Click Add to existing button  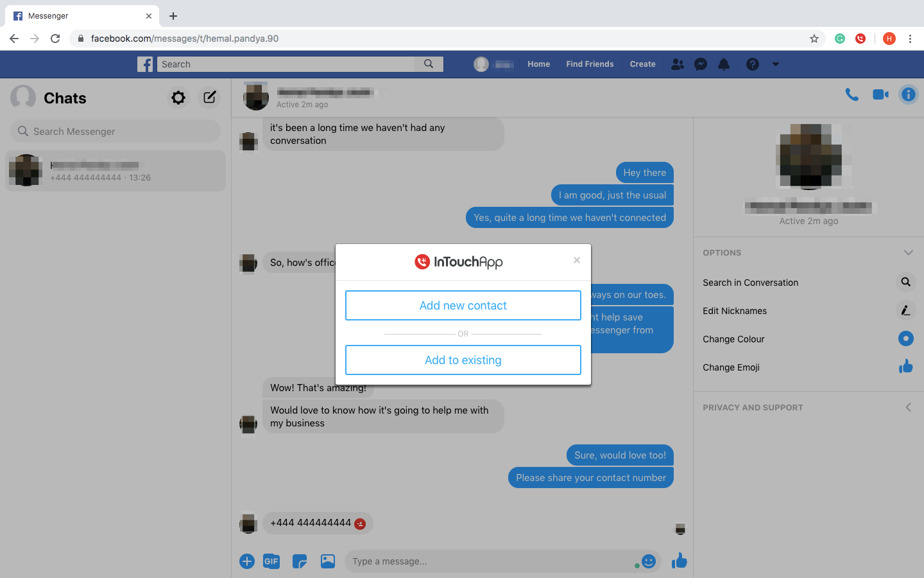point(463,360)
